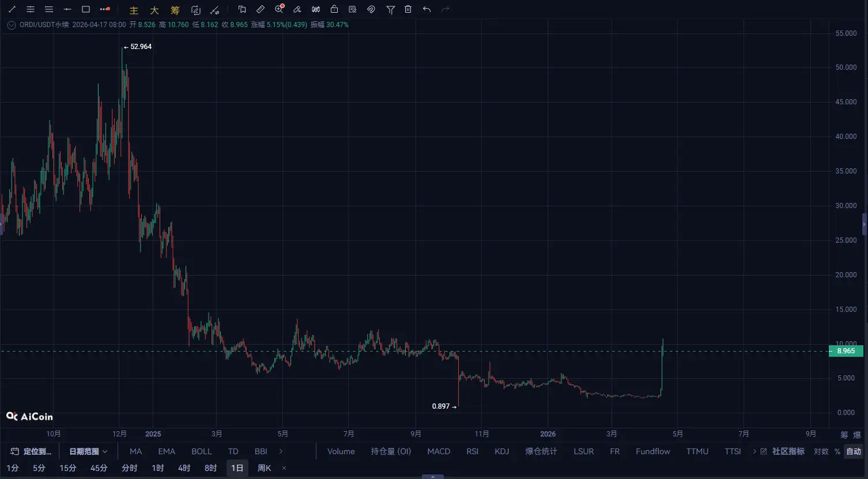868x479 pixels.
Task: Toggle the TD indicator
Action: coord(233,451)
